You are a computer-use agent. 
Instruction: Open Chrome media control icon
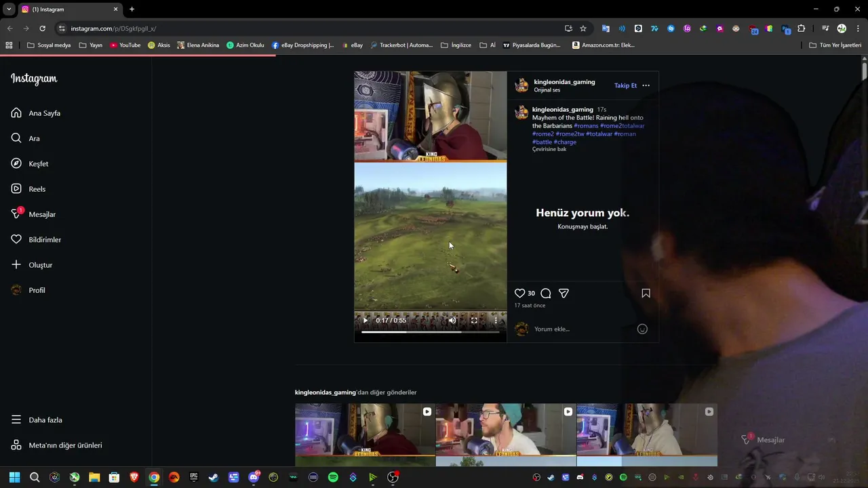(x=825, y=28)
